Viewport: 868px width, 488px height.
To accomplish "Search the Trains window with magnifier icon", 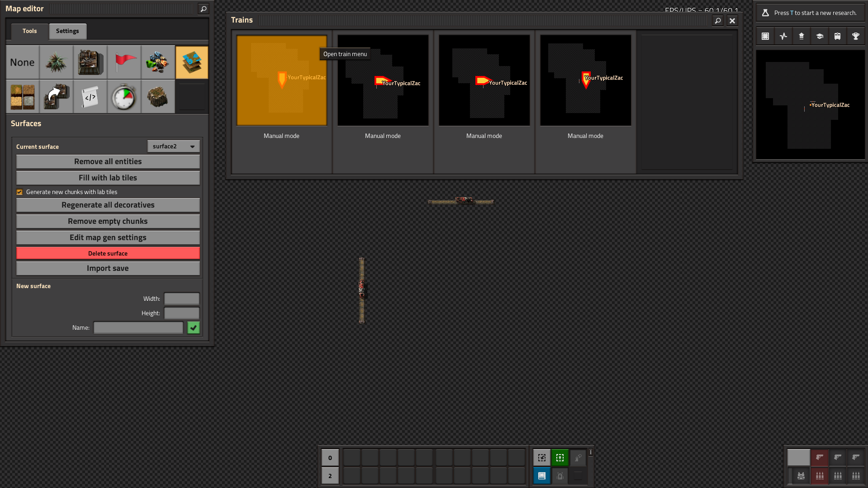I will pyautogui.click(x=718, y=20).
